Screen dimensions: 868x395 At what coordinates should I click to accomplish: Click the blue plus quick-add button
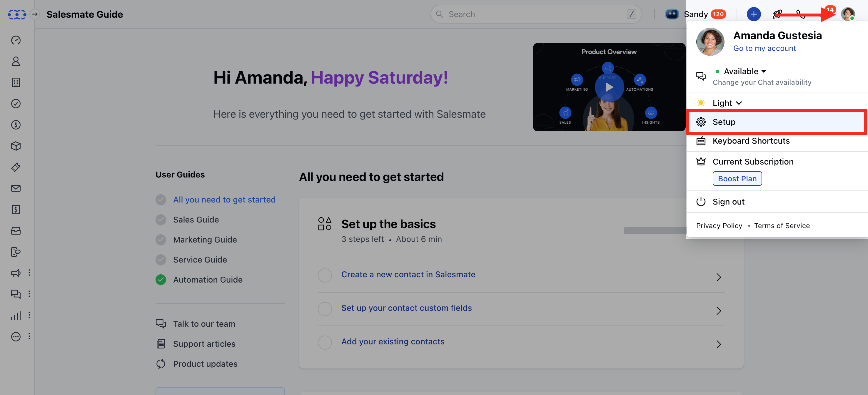click(753, 14)
